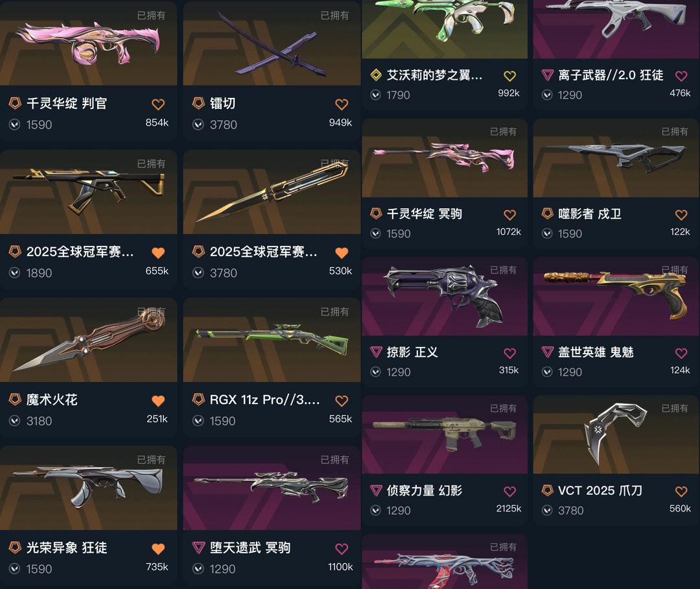Like the 侦察力量 幻影 skin
The image size is (700, 589).
[510, 492]
